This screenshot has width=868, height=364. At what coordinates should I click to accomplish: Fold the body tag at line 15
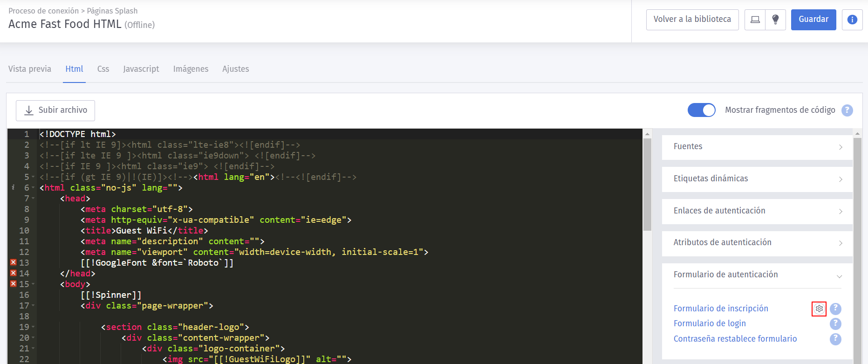pos(33,284)
